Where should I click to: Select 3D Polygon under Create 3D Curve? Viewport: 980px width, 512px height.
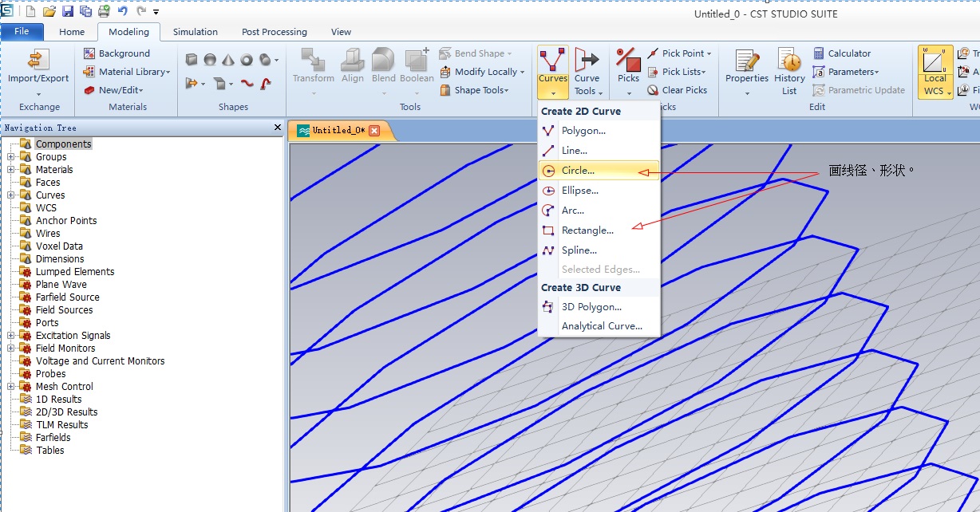click(x=599, y=307)
